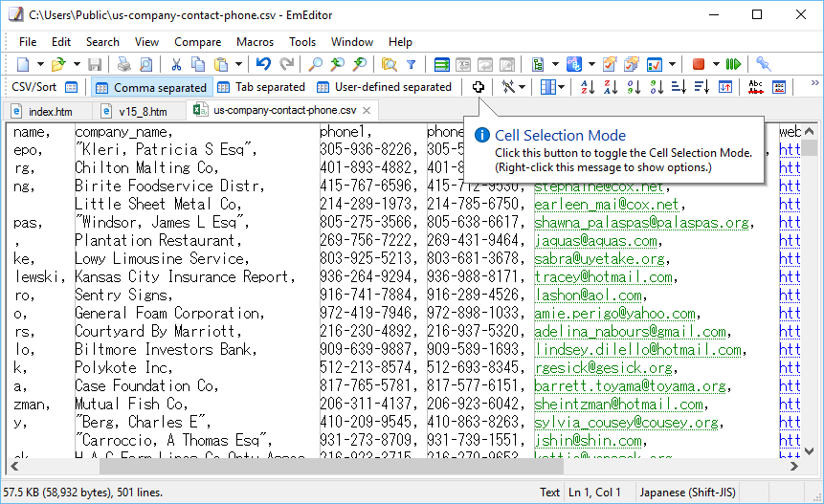The height and width of the screenshot is (504, 824).
Task: Create a new document with New icon
Action: (23, 65)
